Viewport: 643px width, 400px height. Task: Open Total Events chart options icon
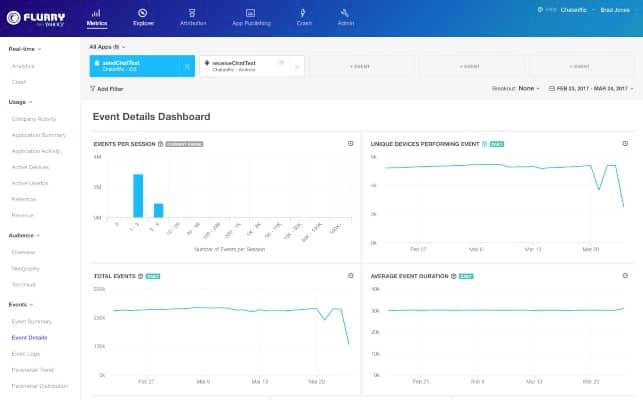tap(350, 276)
